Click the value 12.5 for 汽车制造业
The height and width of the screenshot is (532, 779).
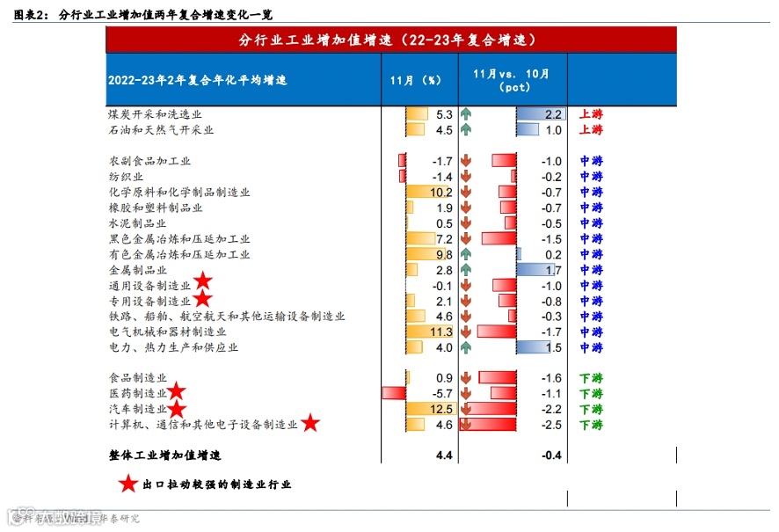[x=441, y=409]
